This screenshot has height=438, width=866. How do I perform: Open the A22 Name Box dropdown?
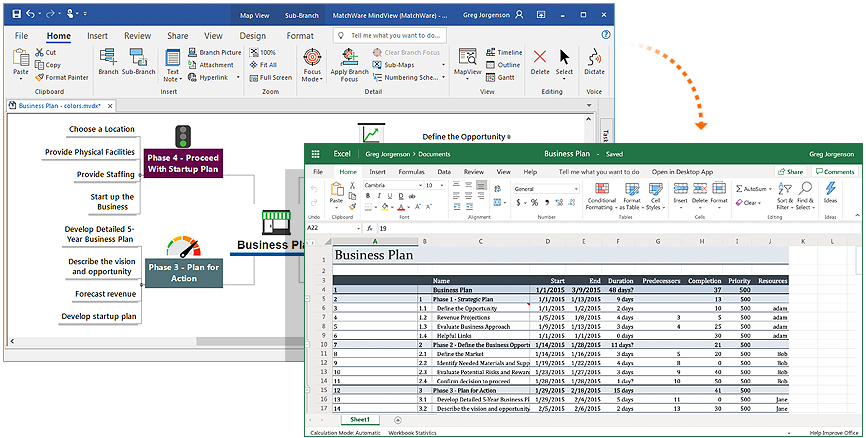[358, 228]
